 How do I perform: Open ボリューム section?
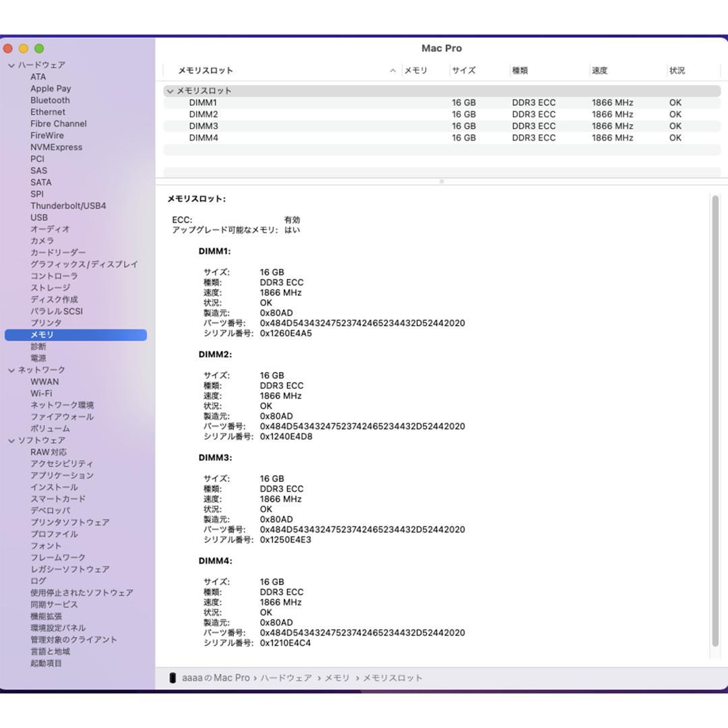50,429
